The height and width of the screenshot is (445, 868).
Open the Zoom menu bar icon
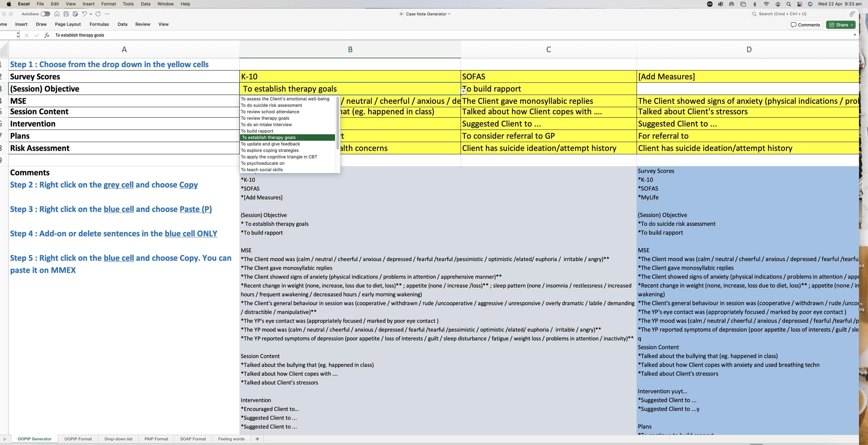710,4
